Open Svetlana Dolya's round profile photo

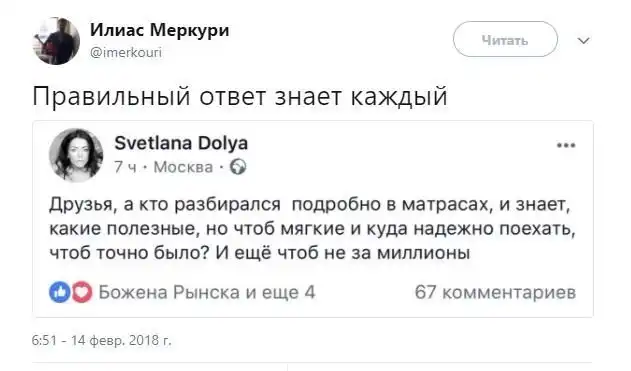(76, 155)
